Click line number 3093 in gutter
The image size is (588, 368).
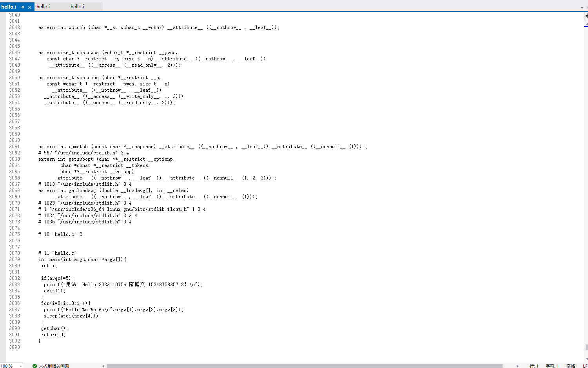15,347
